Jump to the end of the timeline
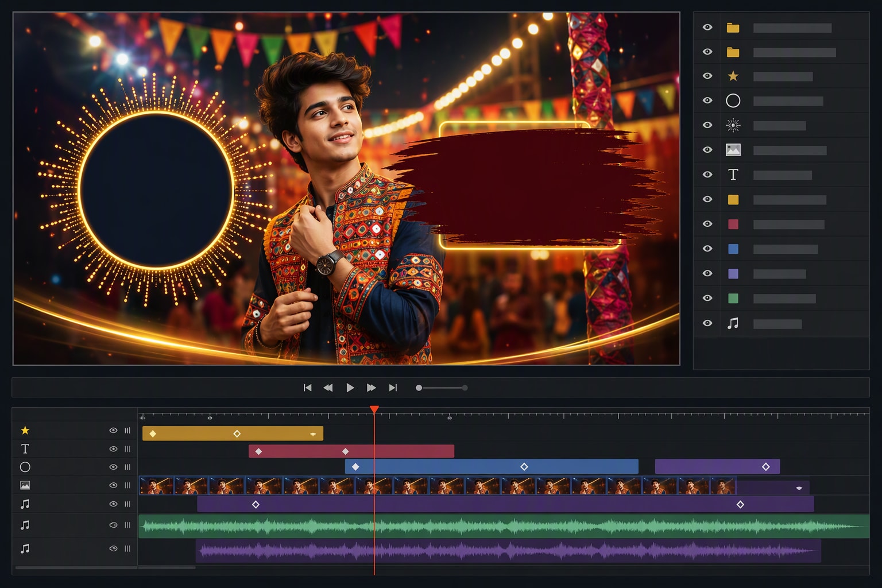Image resolution: width=882 pixels, height=588 pixels. tap(393, 388)
